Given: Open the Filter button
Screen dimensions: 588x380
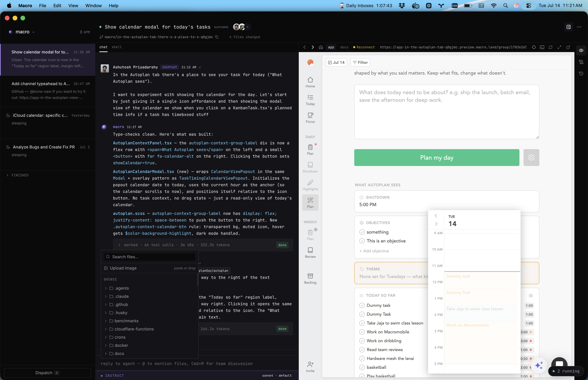Looking at the screenshot, I should [360, 62].
